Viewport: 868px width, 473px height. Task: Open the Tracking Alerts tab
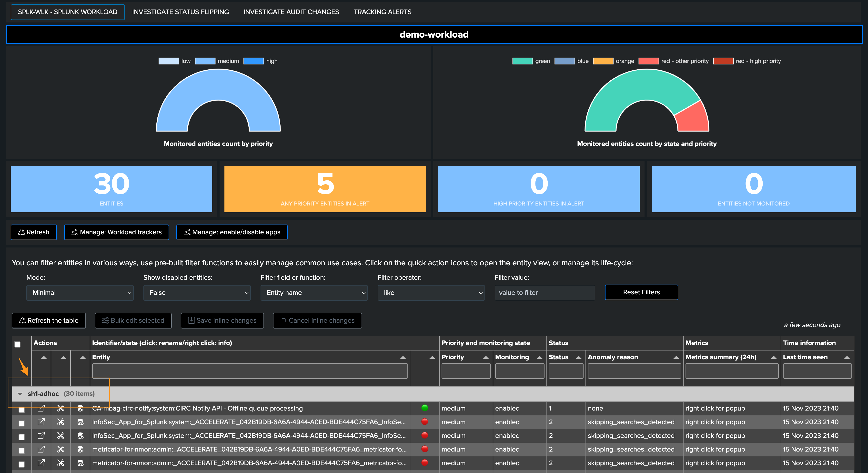coord(383,12)
